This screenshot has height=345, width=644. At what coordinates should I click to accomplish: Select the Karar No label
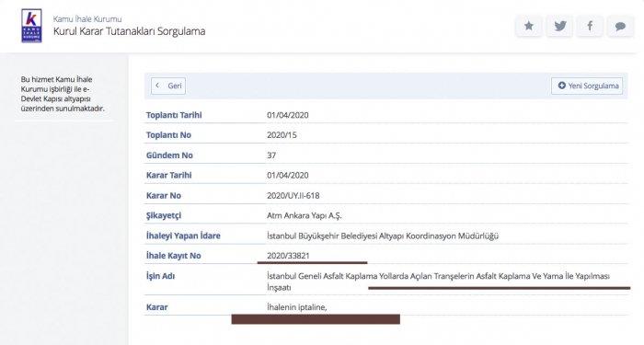164,195
